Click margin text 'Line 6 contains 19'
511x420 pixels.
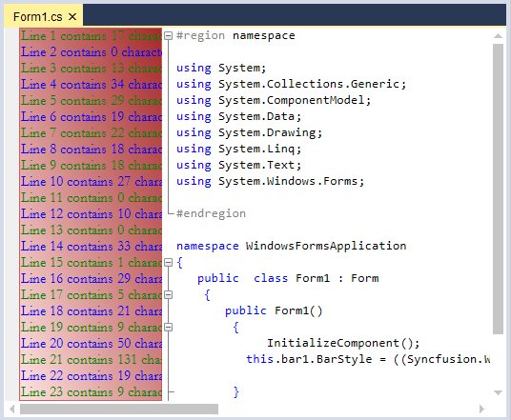point(72,116)
